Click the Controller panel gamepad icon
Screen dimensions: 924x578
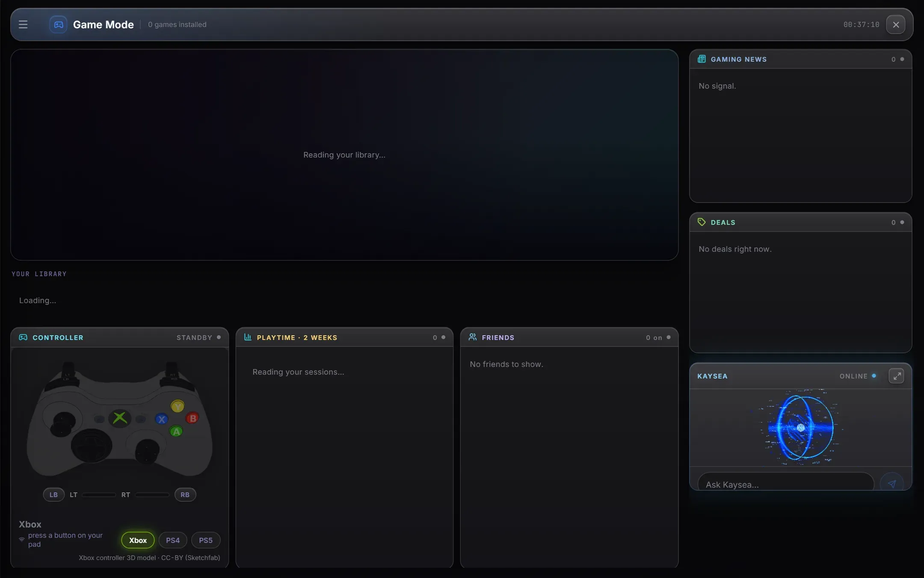pyautogui.click(x=23, y=337)
